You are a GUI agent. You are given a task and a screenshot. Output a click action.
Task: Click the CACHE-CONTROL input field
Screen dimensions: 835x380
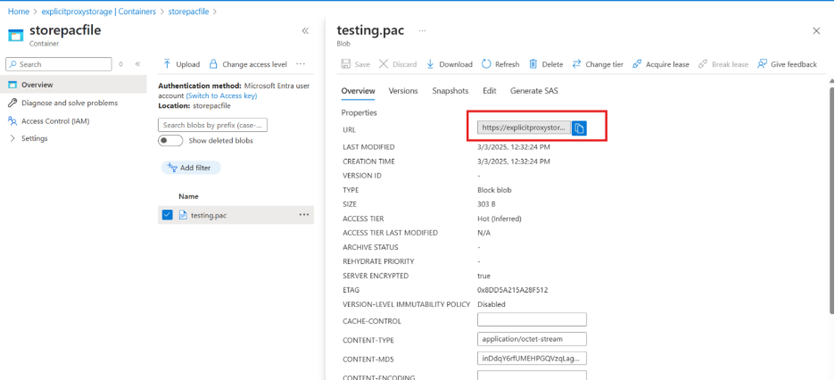click(532, 319)
